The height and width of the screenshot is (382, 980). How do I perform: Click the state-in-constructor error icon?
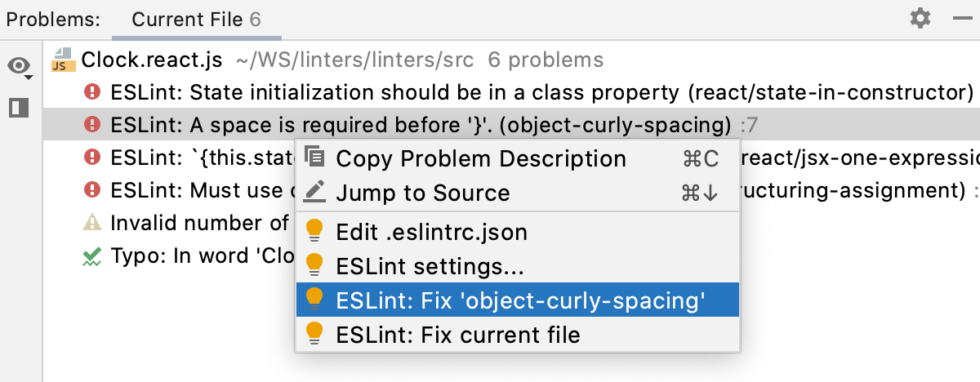pyautogui.click(x=92, y=92)
